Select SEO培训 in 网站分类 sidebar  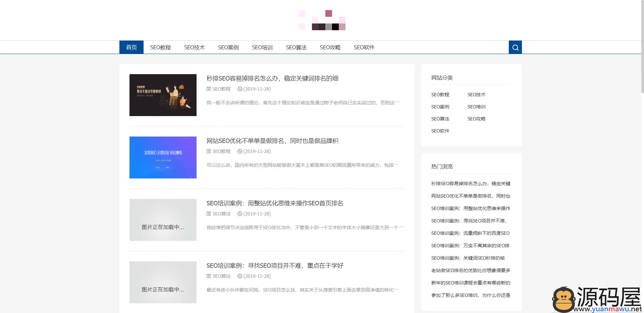pyautogui.click(x=476, y=107)
